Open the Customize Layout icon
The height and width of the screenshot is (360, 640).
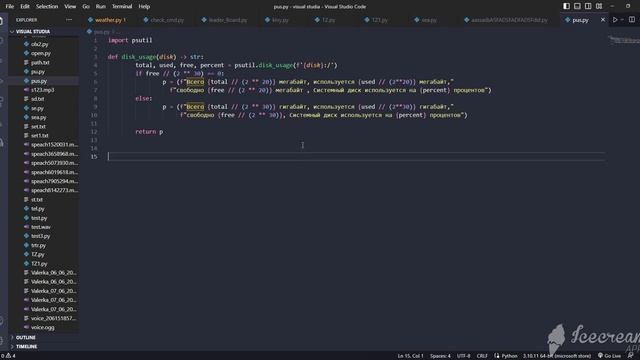[x=599, y=6]
